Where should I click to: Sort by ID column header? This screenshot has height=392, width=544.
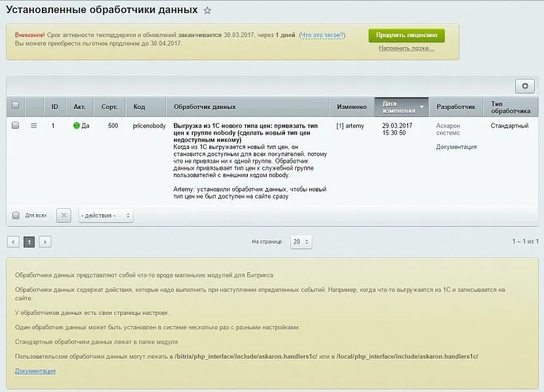tap(55, 106)
